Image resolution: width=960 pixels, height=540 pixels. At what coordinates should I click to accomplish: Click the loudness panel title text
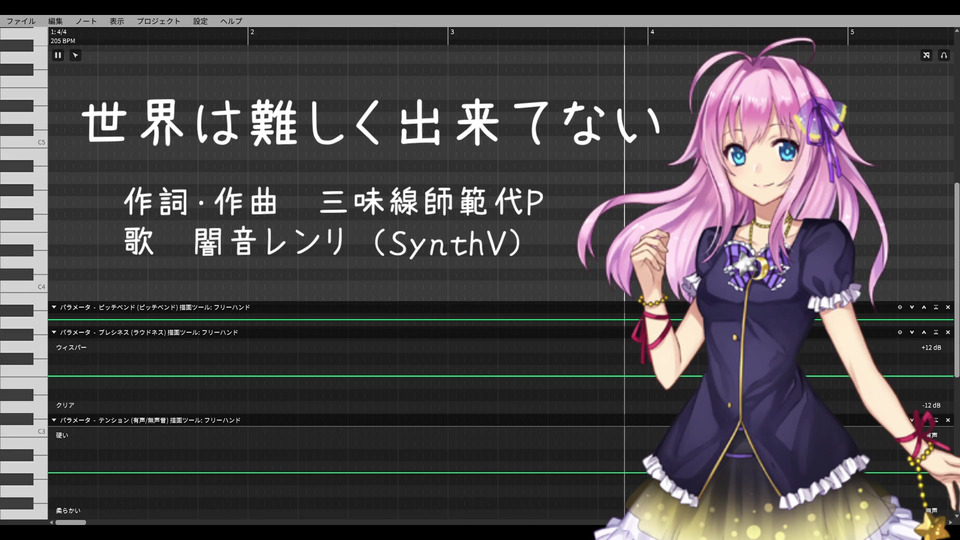[x=149, y=332]
